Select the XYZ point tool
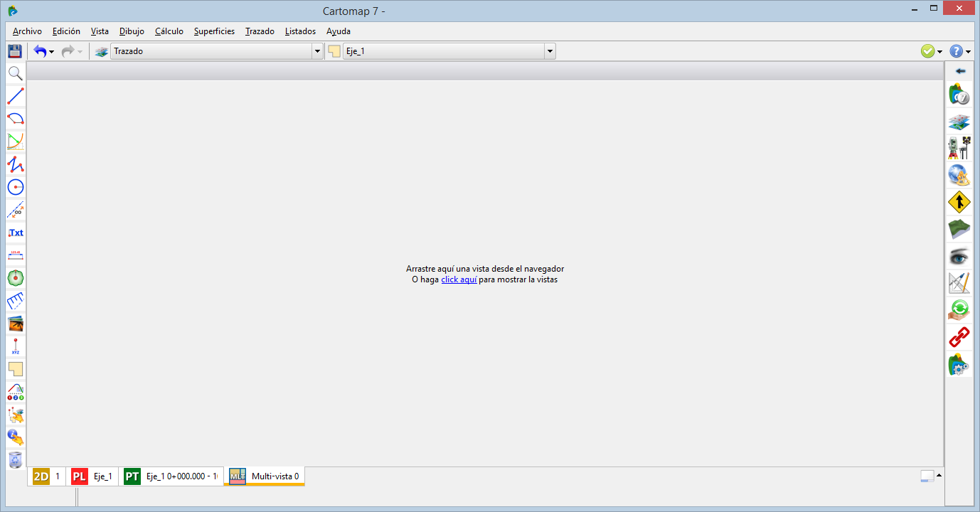980x512 pixels. (x=15, y=346)
